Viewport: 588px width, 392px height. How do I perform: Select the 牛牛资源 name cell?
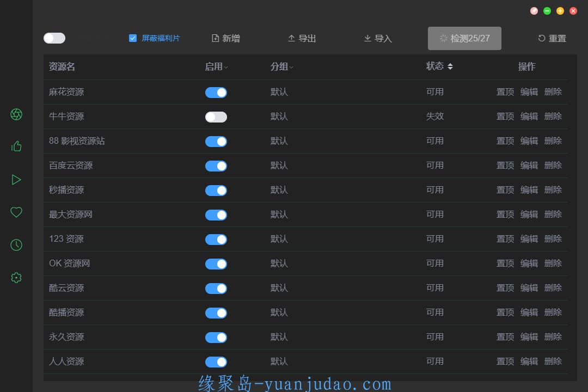[66, 117]
